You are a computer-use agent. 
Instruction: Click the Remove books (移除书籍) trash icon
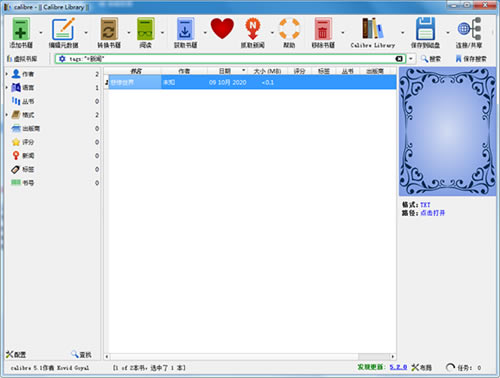pos(323,33)
